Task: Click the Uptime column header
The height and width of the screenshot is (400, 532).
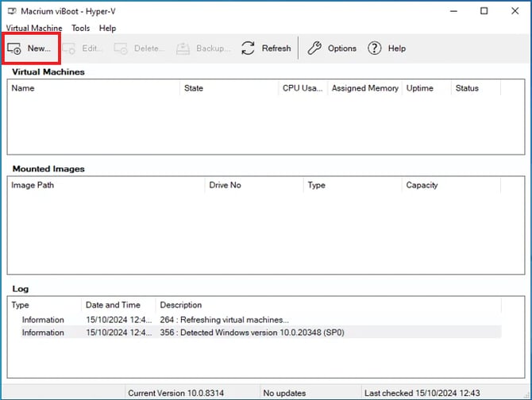Action: pyautogui.click(x=427, y=88)
